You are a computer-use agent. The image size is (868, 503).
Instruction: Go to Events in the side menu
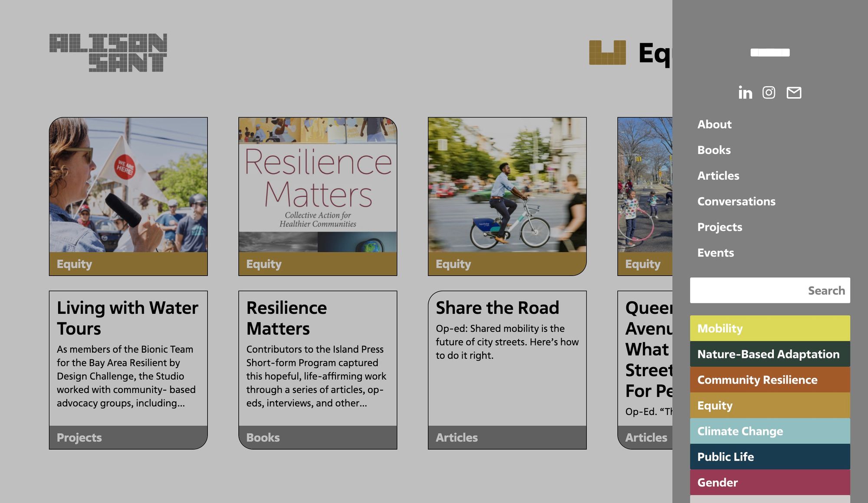(x=716, y=253)
